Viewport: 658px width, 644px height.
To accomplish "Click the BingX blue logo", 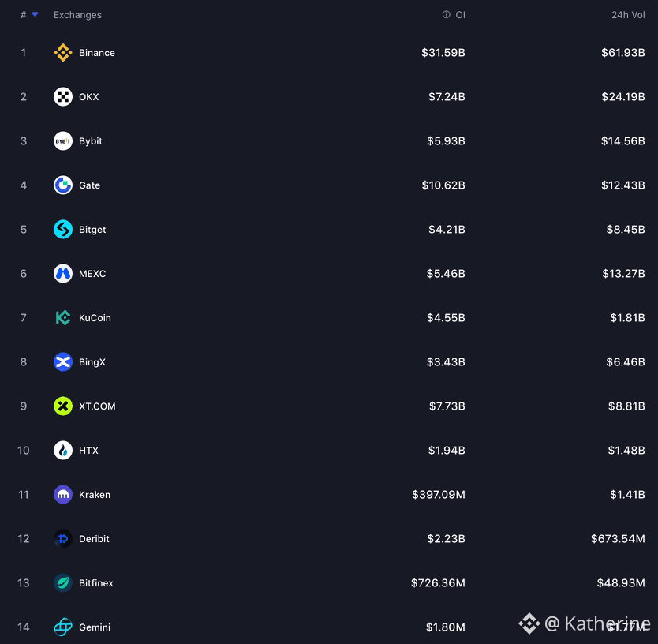I will click(63, 362).
